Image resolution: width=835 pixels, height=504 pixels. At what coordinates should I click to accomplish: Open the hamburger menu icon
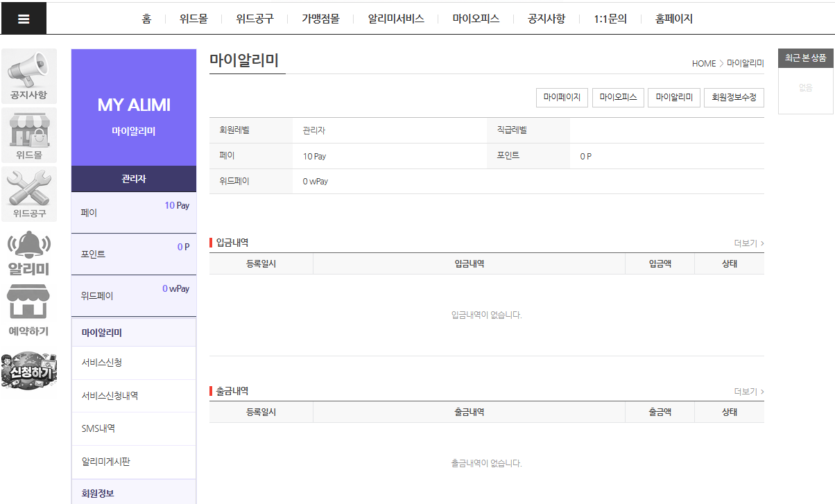pyautogui.click(x=24, y=19)
